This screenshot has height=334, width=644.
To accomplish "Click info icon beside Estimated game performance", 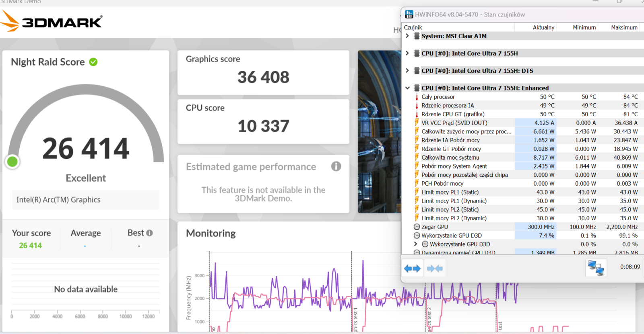I will [x=336, y=166].
